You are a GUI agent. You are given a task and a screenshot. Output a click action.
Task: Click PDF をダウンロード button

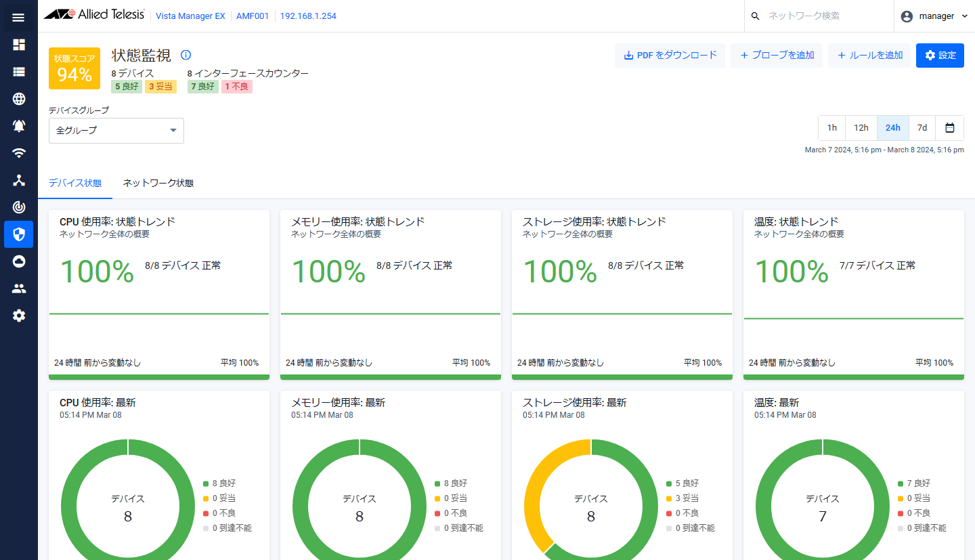click(670, 56)
